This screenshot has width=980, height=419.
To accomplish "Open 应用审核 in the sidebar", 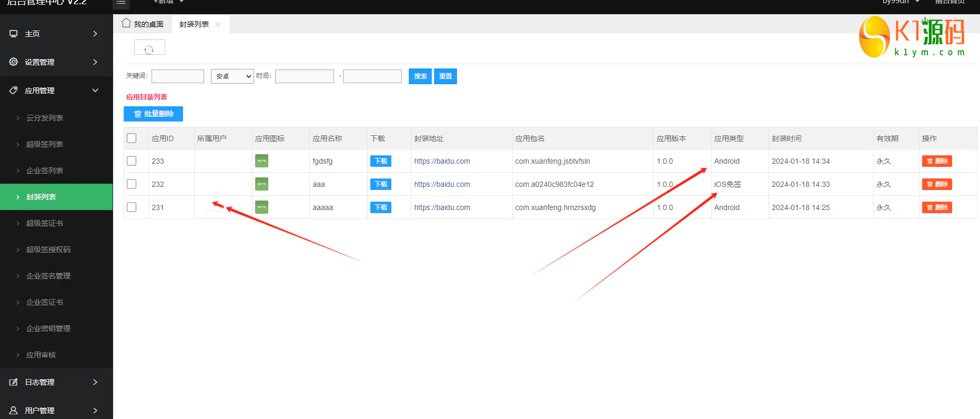I will (x=56, y=355).
